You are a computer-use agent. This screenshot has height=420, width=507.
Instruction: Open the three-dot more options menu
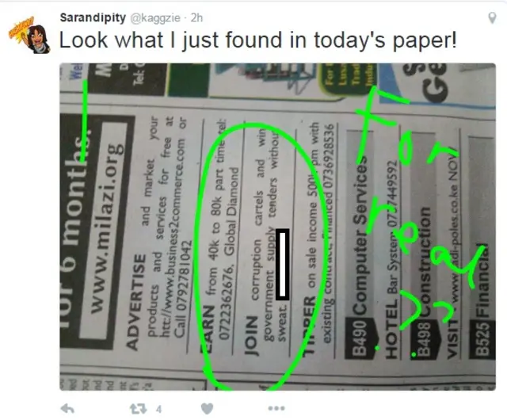(x=276, y=409)
